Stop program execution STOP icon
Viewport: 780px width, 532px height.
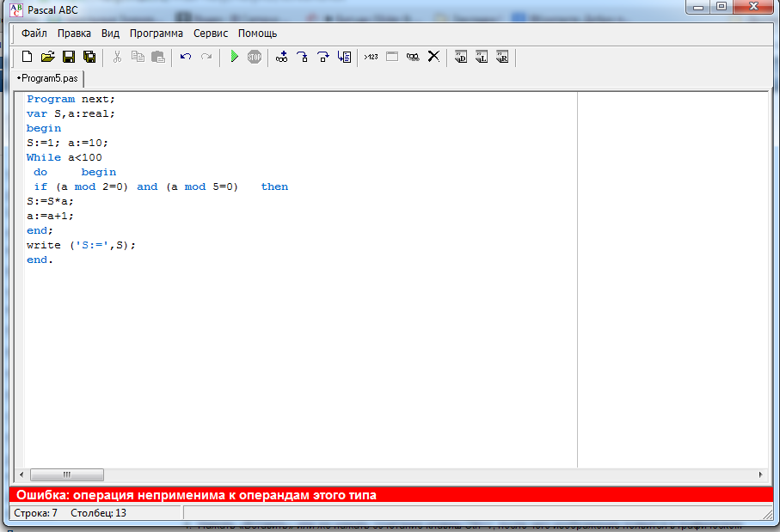pyautogui.click(x=255, y=57)
